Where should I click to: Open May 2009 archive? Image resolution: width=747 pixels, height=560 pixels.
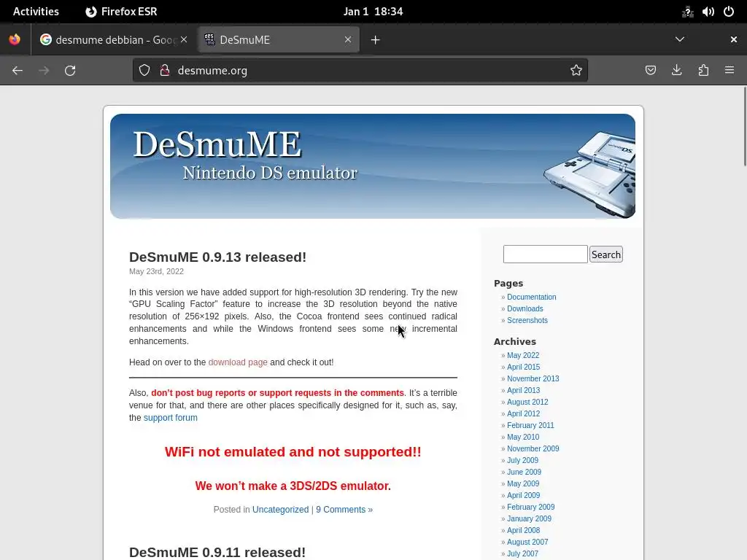522,483
